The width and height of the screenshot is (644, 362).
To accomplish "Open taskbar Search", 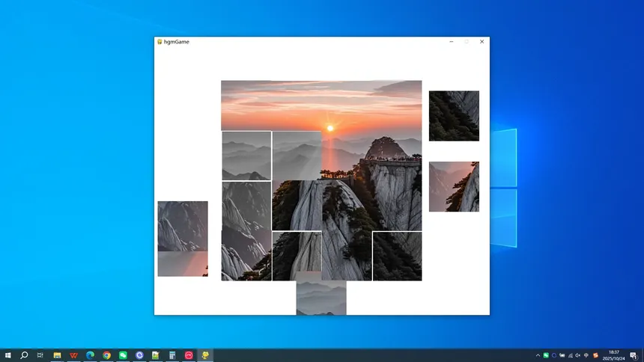I will coord(24,355).
